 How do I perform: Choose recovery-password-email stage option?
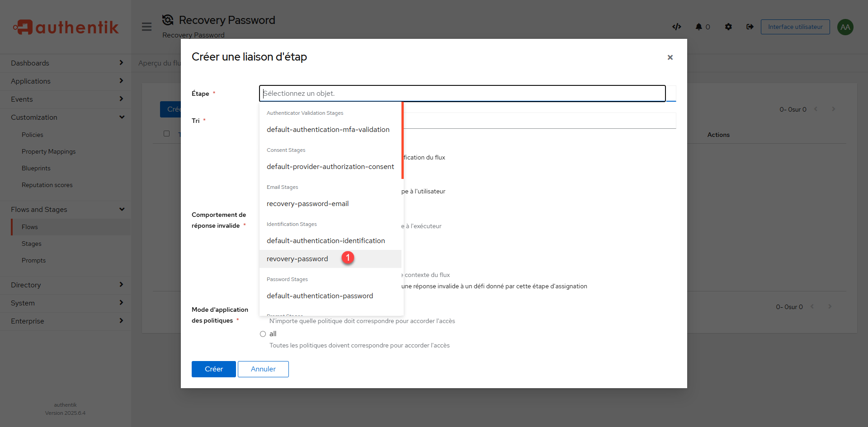[x=307, y=204]
